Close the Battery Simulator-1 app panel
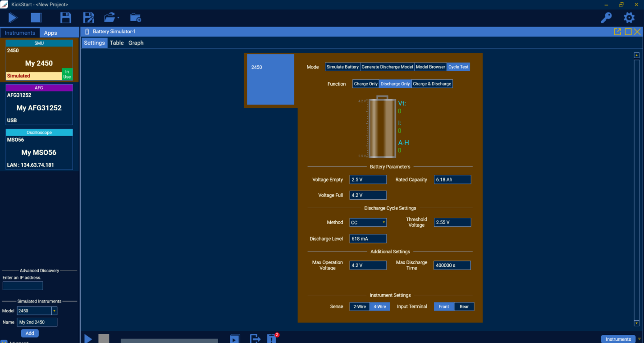This screenshot has width=644, height=343. (x=637, y=32)
